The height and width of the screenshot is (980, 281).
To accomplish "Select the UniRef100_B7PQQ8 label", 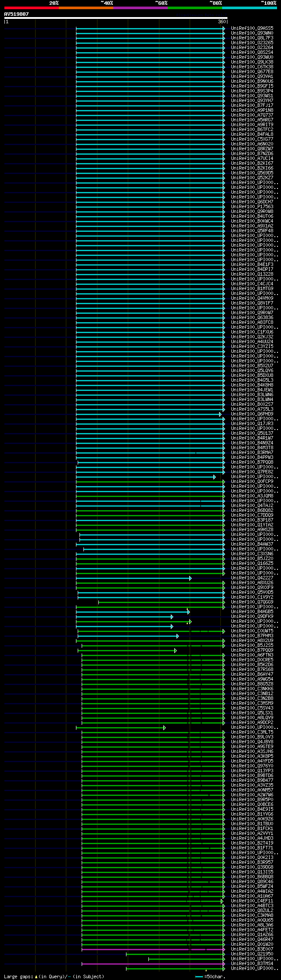I will (252, 462).
